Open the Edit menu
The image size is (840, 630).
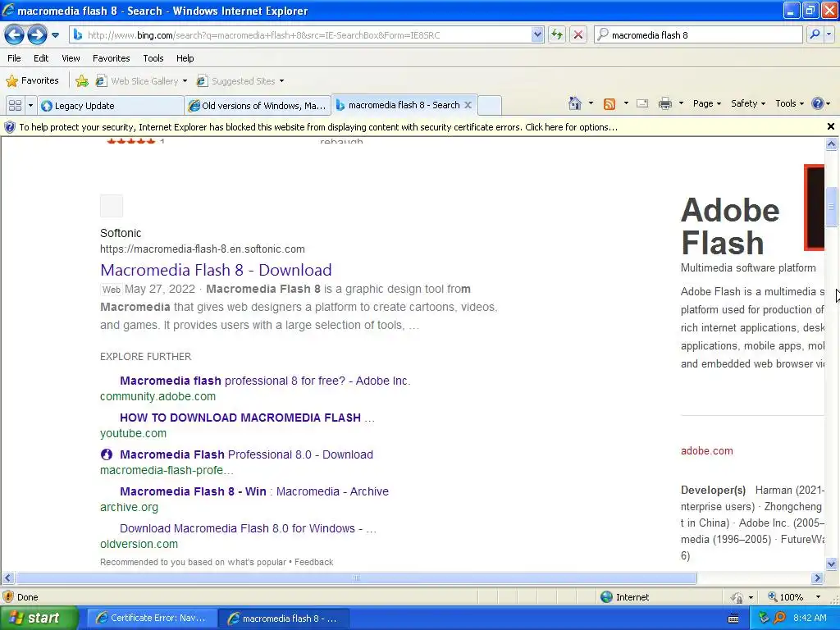(x=41, y=58)
